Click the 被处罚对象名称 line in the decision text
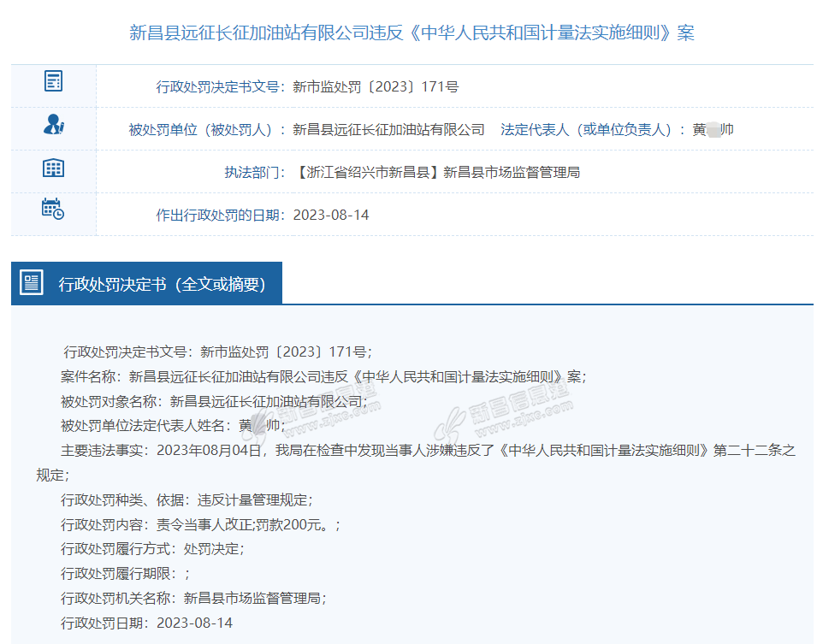Image resolution: width=817 pixels, height=644 pixels. [x=214, y=401]
